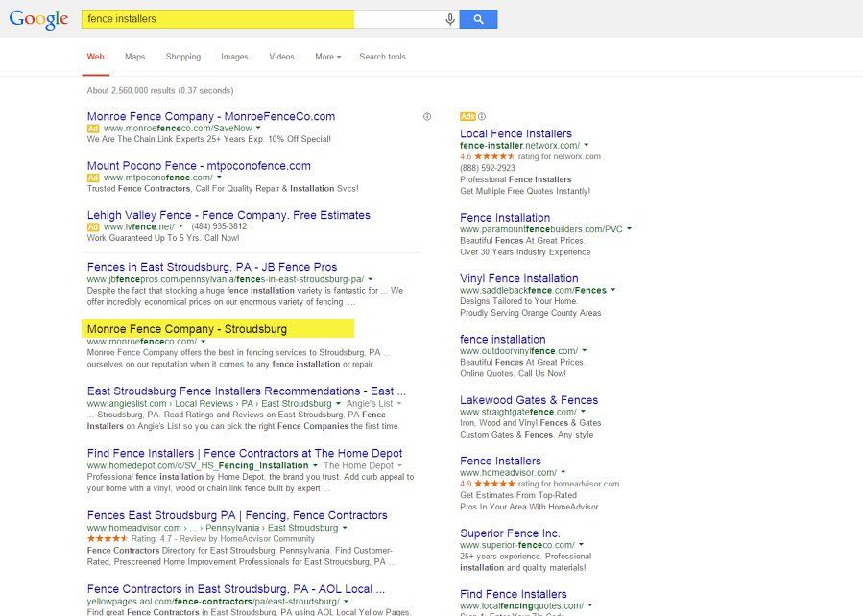Screen dimensions: 863x616
Task: Click the search box containing fence installers
Action: pos(270,19)
